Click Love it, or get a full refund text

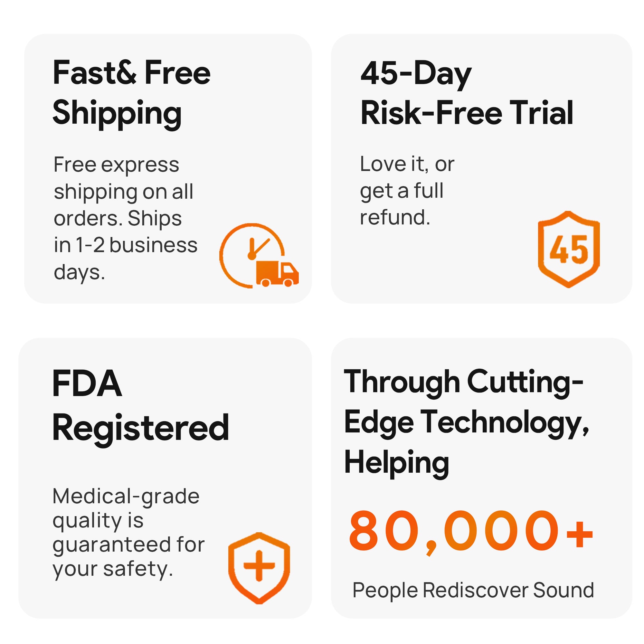point(407,190)
